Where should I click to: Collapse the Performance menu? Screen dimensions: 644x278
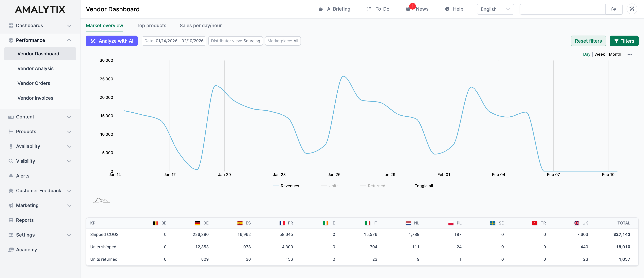tap(69, 40)
